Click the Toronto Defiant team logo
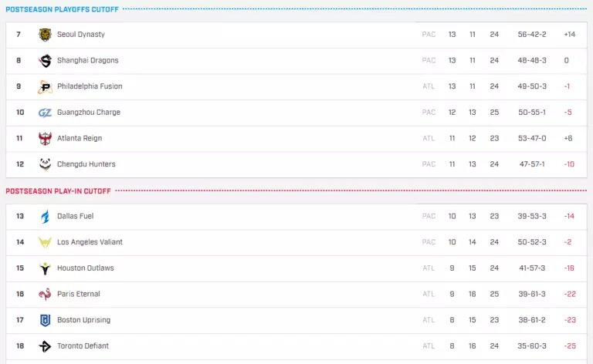The width and height of the screenshot is (593, 364). click(45, 346)
